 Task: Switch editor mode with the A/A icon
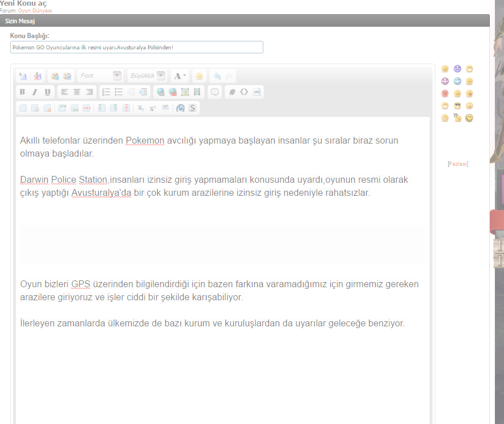23,76
